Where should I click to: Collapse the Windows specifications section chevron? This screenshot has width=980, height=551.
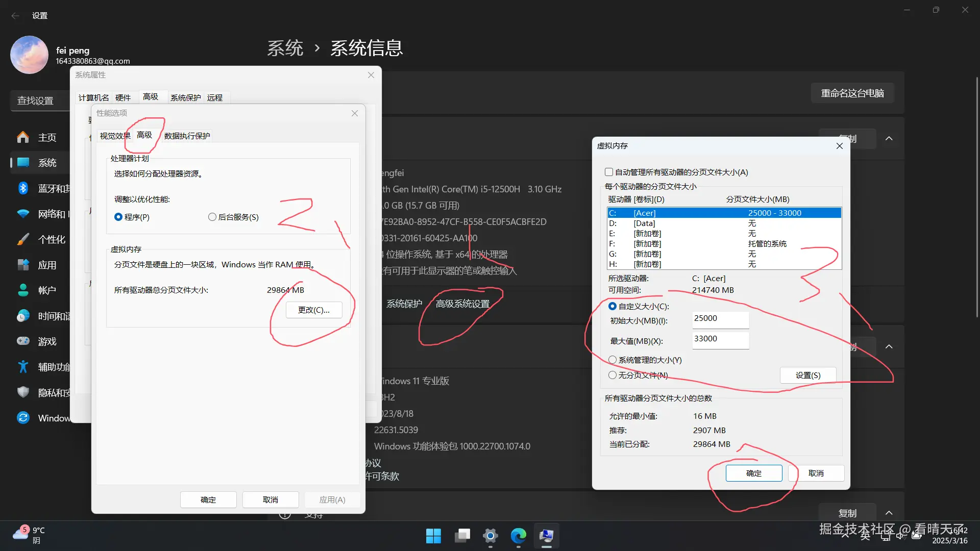pos(889,347)
